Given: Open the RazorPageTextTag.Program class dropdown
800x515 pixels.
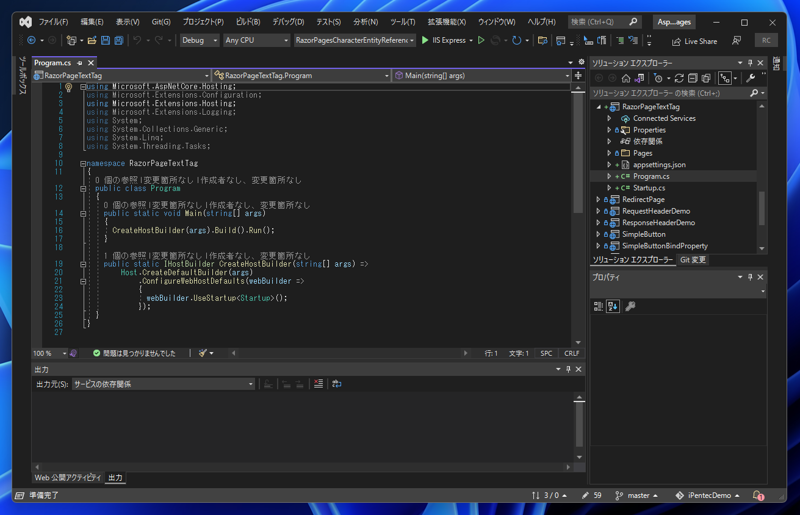Looking at the screenshot, I should [x=302, y=76].
